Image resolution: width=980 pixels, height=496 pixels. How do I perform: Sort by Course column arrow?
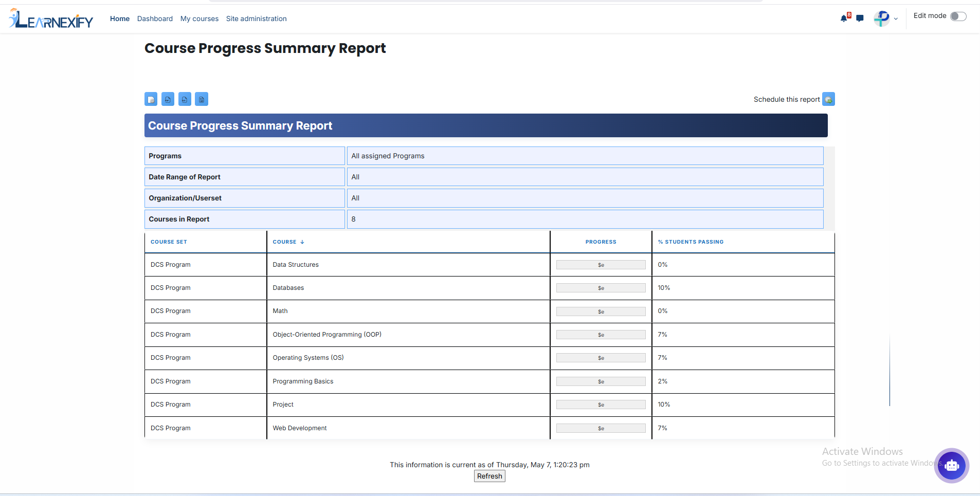(x=302, y=242)
